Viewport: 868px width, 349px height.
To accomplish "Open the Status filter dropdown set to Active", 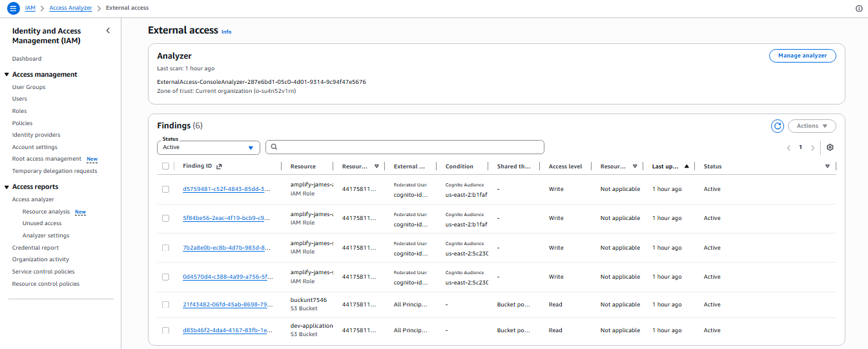I will [209, 147].
